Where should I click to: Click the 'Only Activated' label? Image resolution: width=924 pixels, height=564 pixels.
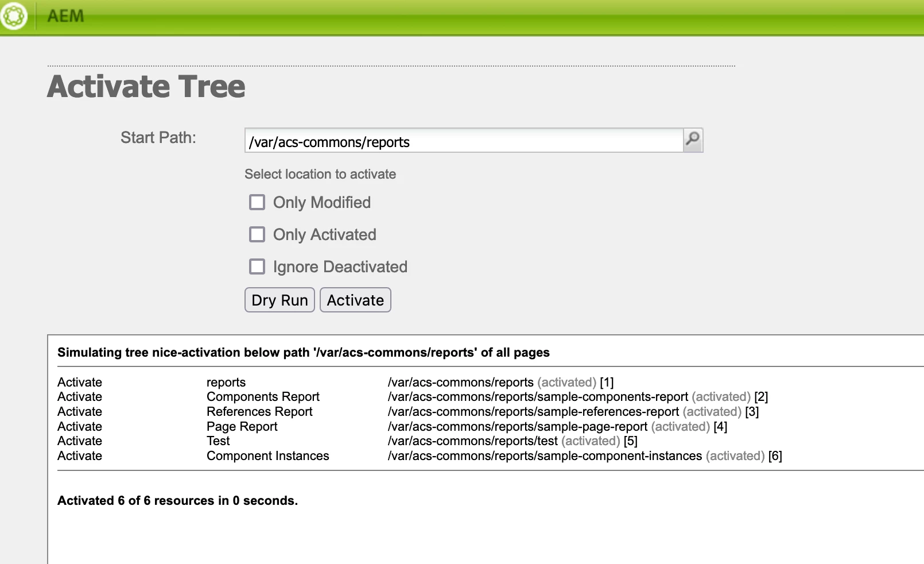click(325, 234)
